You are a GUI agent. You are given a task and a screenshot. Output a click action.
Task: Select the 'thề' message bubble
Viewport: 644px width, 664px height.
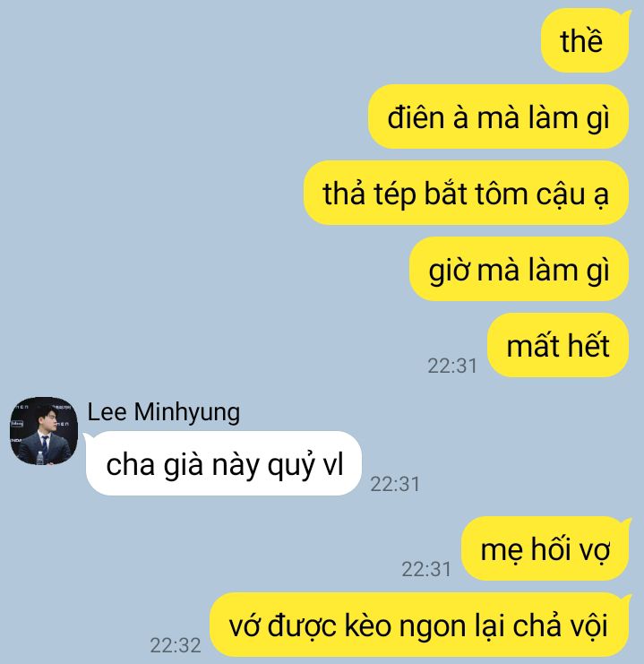585,40
